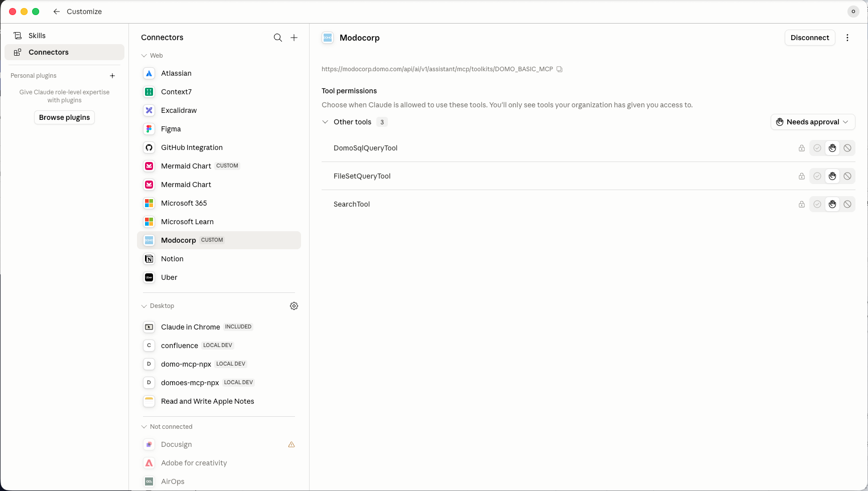This screenshot has height=491, width=868.
Task: Block the DomoSqlQueryTool tool
Action: click(847, 148)
